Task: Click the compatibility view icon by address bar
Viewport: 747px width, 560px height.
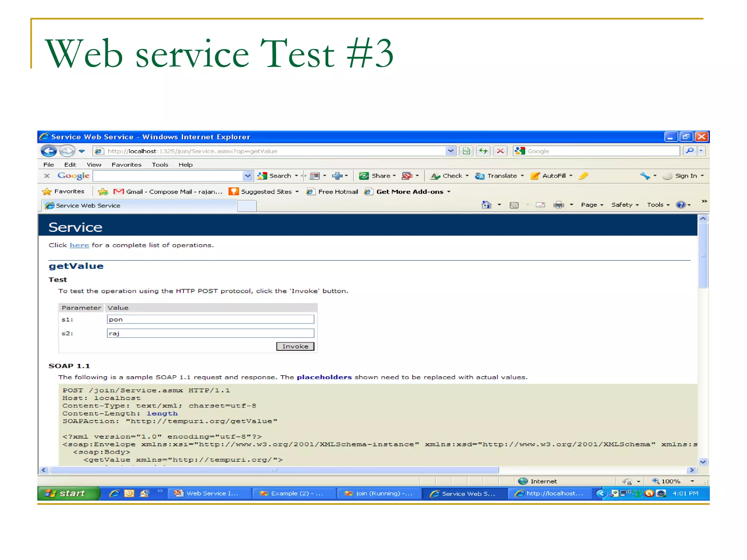Action: pos(467,151)
